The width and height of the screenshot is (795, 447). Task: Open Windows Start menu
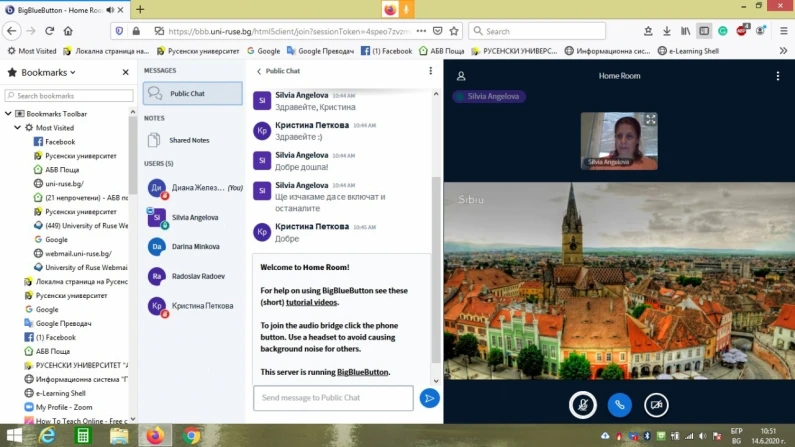coord(14,436)
